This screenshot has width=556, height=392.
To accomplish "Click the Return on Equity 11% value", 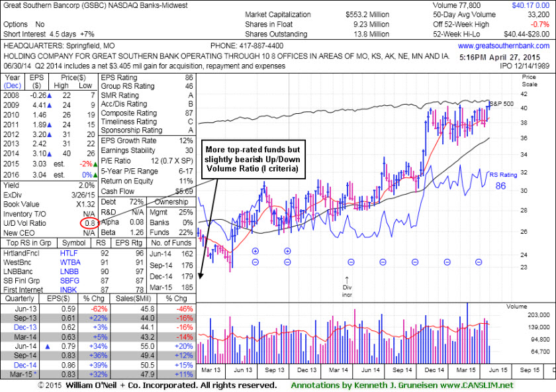I will tap(187, 181).
